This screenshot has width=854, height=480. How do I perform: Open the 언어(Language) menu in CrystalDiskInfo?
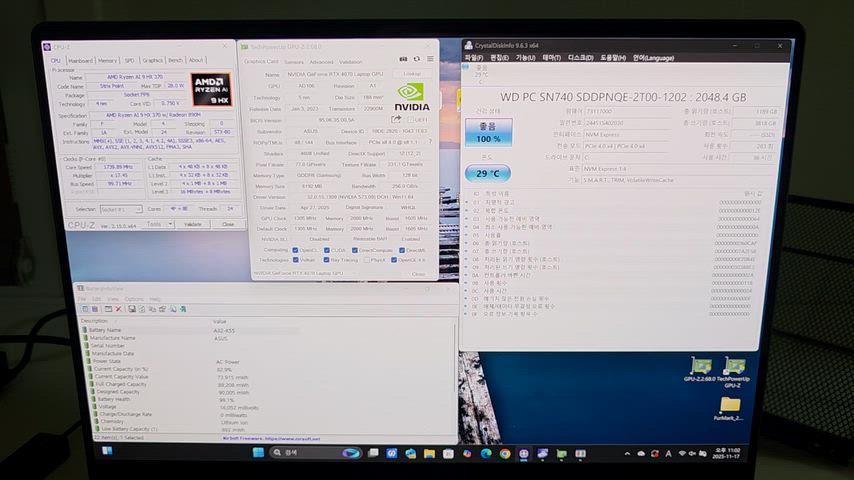click(x=654, y=57)
